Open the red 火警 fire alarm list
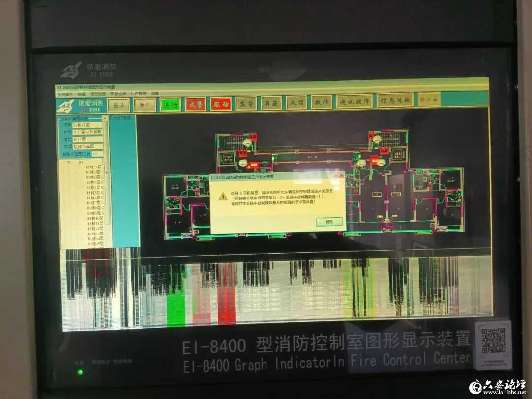Viewport: 532px width, 399px height. point(195,104)
